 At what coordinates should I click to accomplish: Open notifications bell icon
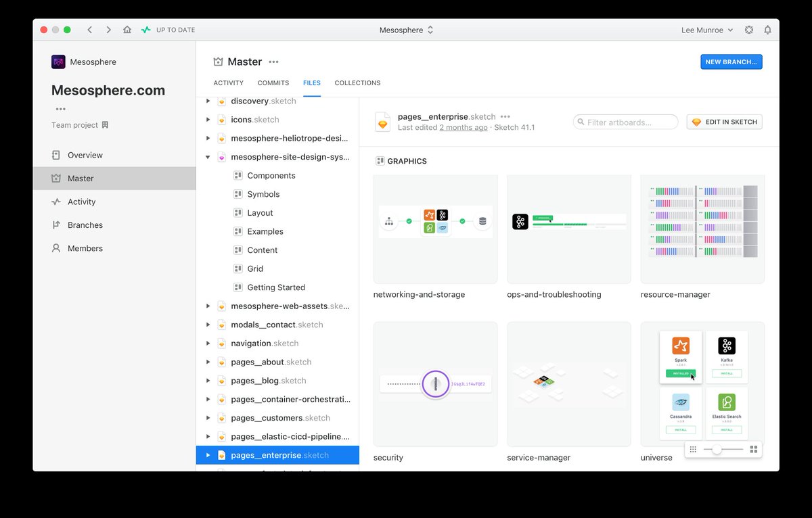pyautogui.click(x=768, y=30)
